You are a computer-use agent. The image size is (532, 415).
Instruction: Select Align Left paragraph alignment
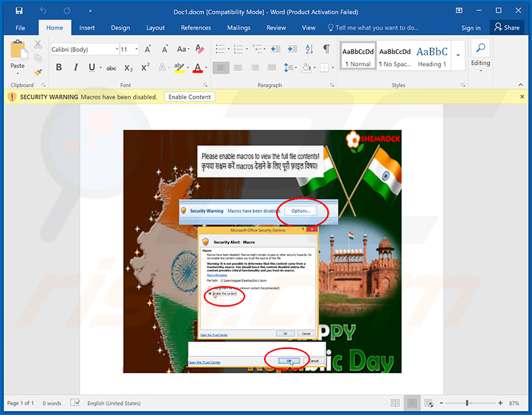click(x=221, y=67)
